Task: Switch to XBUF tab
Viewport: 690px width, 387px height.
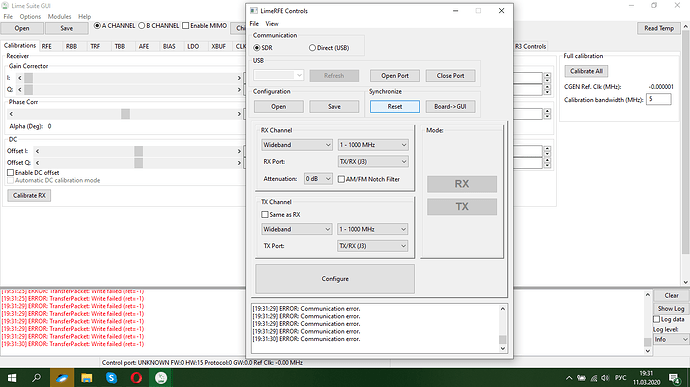Action: click(218, 46)
